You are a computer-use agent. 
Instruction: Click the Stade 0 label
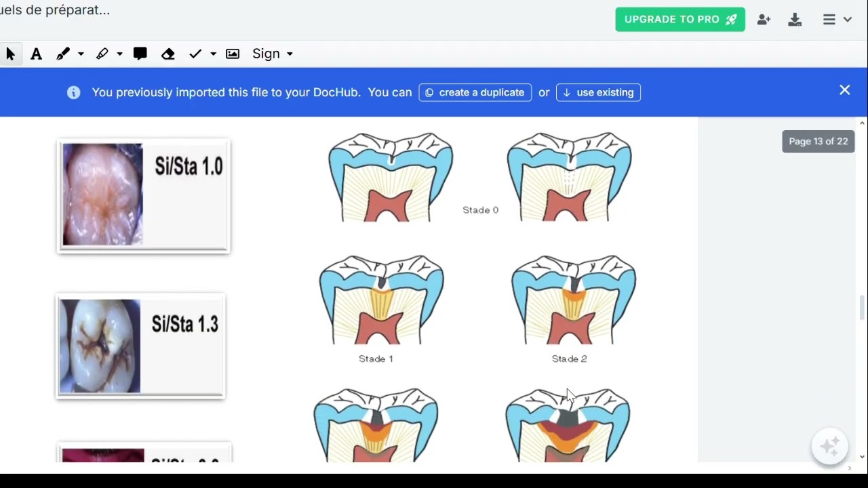pyautogui.click(x=480, y=210)
